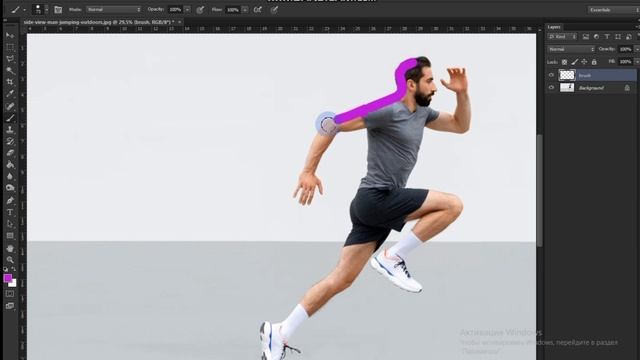The image size is (640, 360).
Task: Toggle pressure for opacity in options bar
Action: coord(200,9)
